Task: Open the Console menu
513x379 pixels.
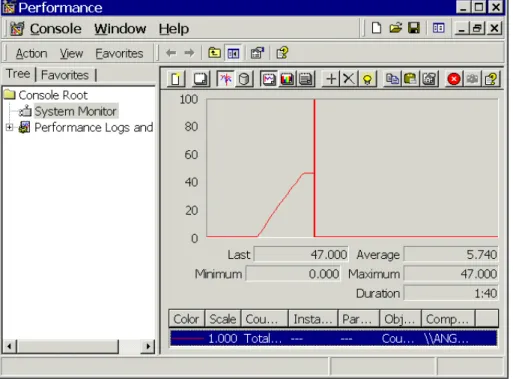Action: point(56,29)
